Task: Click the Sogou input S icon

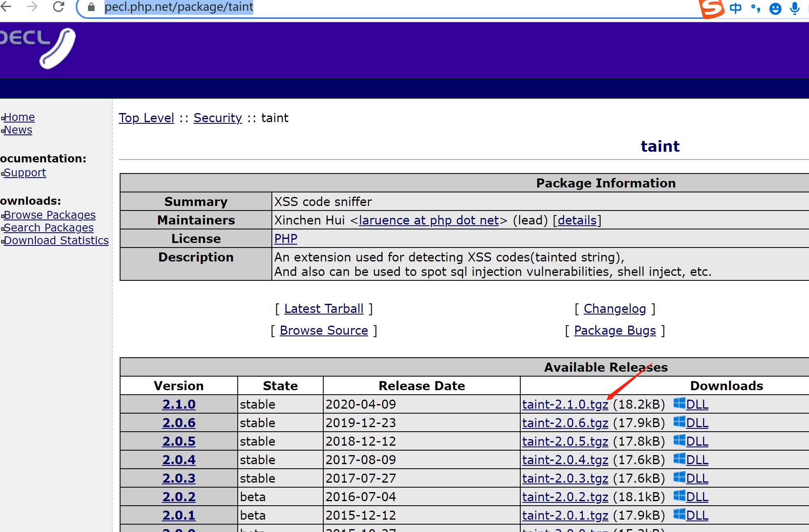Action: tap(711, 8)
